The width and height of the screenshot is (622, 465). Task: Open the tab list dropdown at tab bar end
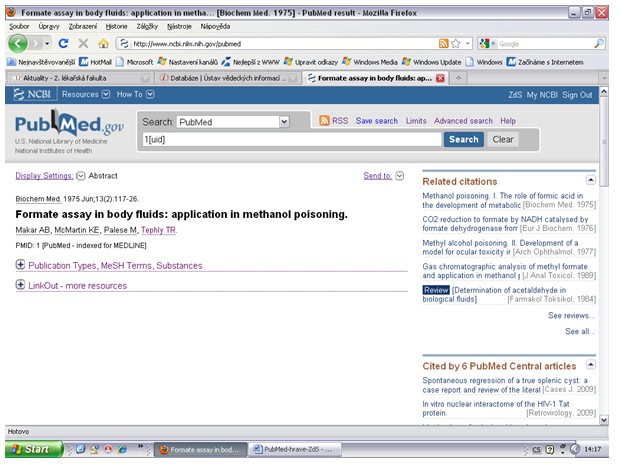[604, 78]
